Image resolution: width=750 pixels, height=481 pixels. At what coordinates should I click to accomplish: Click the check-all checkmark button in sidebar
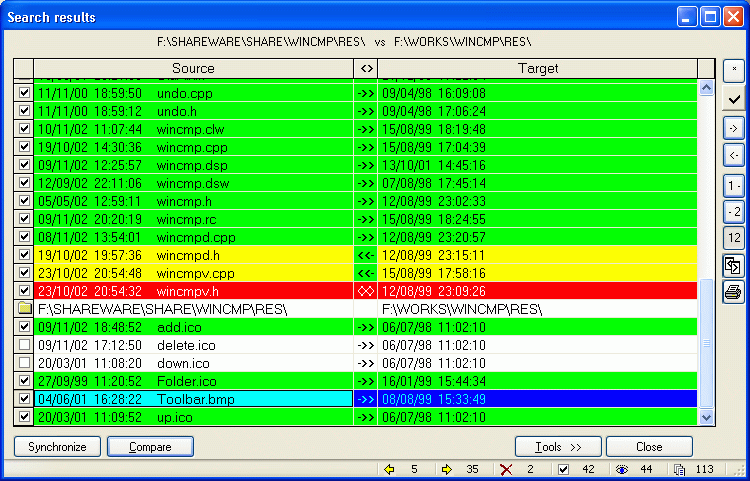point(734,99)
